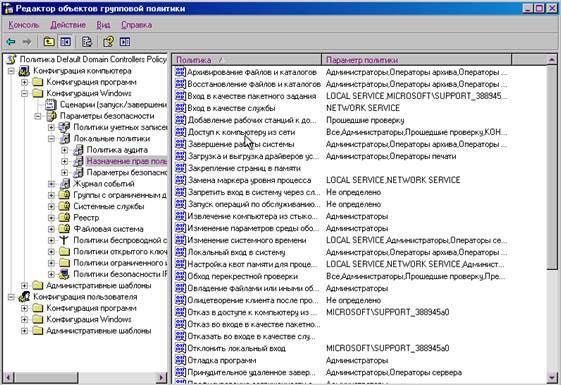Select Параметры безопасности under Локальные политики

(x=127, y=172)
